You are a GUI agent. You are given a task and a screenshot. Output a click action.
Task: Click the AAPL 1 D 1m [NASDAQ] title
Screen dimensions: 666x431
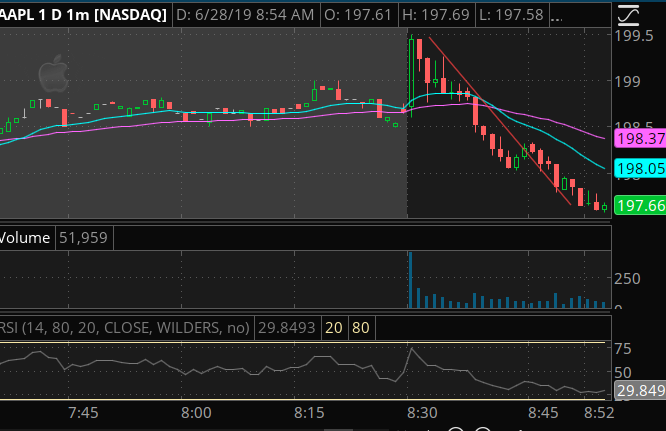coord(83,15)
